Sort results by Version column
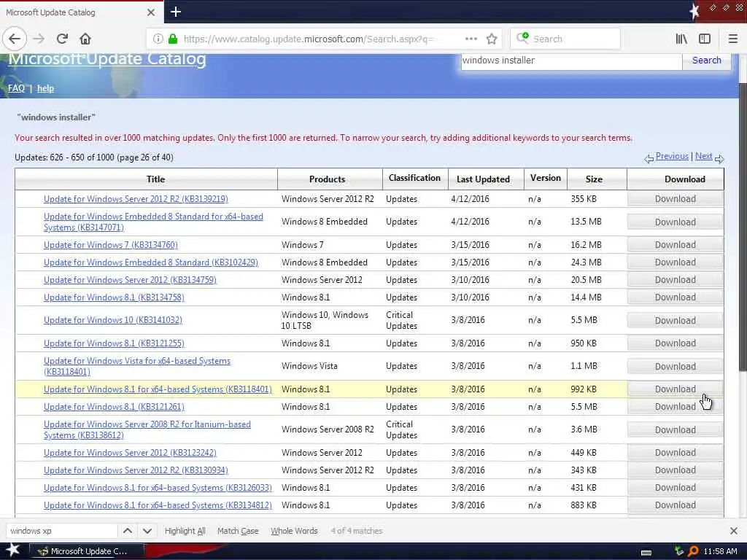This screenshot has width=747, height=560. pos(546,178)
